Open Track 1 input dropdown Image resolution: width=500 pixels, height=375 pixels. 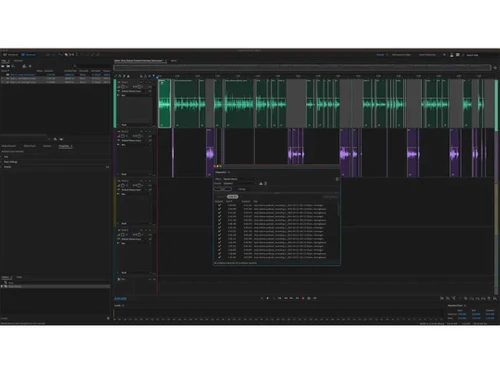pyautogui.click(x=133, y=91)
